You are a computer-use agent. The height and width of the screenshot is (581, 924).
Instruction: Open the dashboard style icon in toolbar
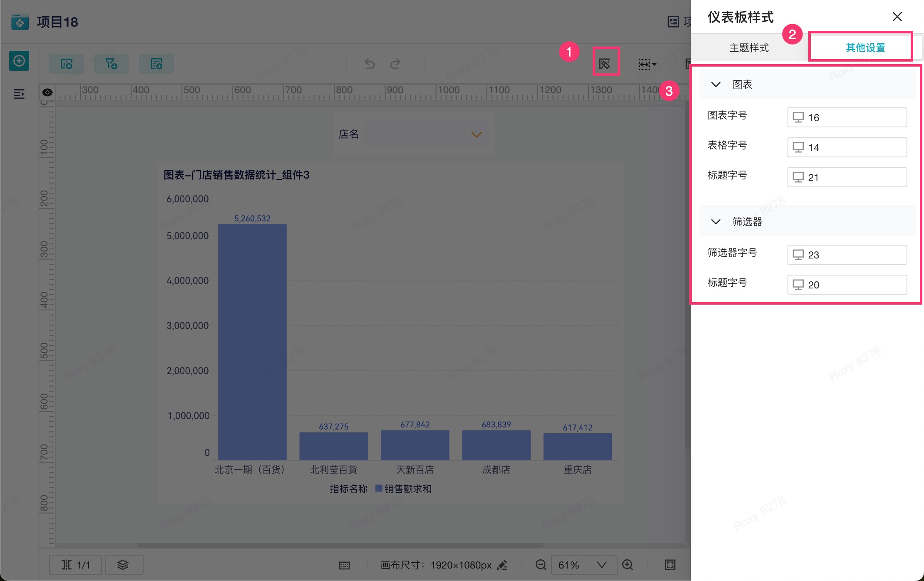click(605, 63)
